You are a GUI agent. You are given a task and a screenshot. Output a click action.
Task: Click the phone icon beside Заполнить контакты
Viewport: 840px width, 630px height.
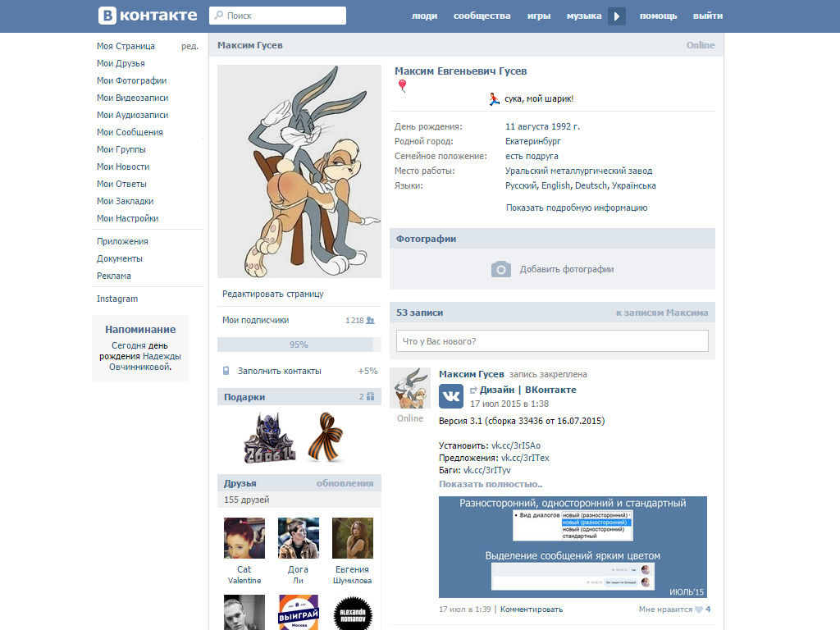(226, 371)
